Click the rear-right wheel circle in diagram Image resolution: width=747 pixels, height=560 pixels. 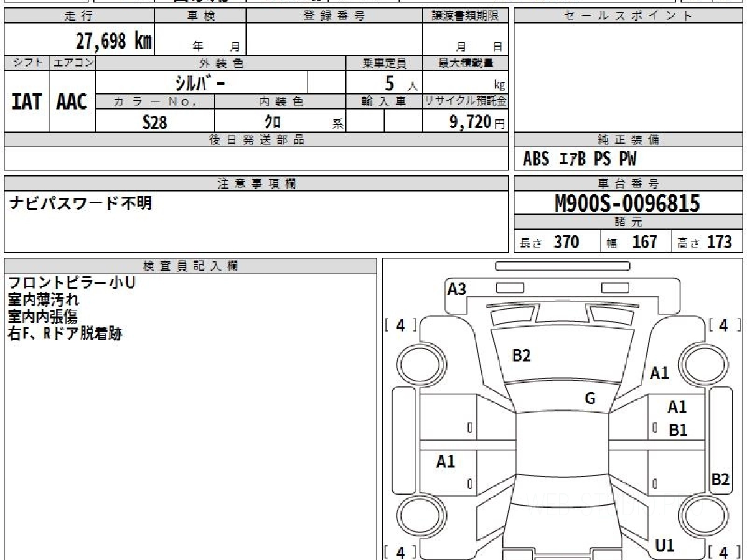click(x=702, y=515)
